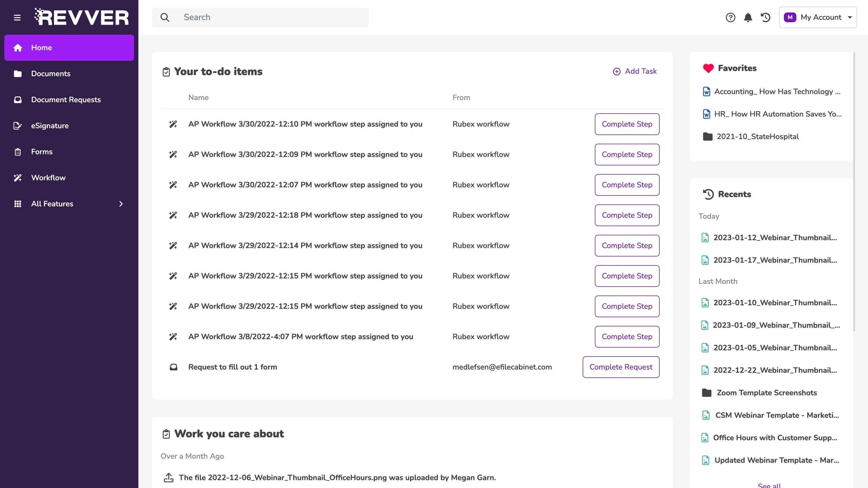Go to the eSignature section
Screen dimensions: 868x488
coord(50,126)
